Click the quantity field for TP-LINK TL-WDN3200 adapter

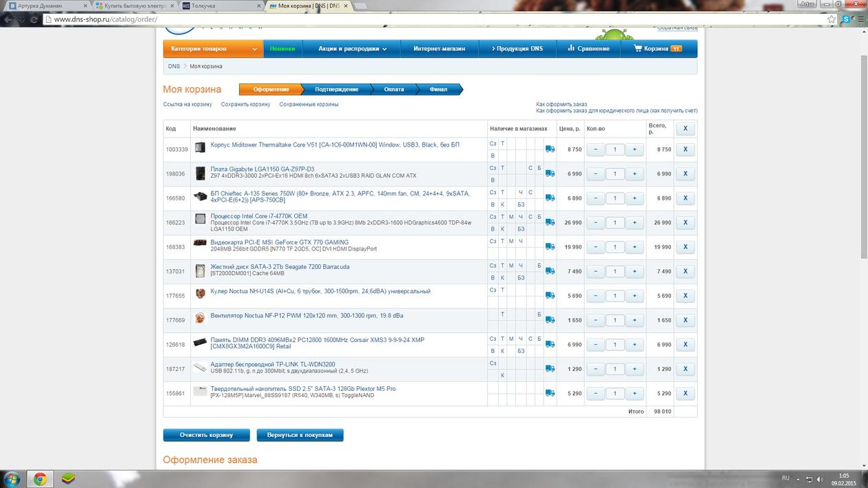615,369
